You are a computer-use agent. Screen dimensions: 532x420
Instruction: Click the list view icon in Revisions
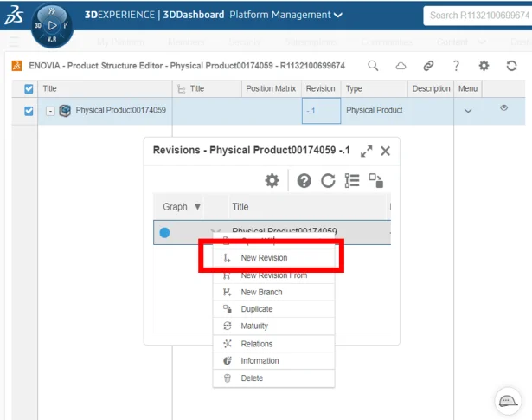(x=351, y=180)
